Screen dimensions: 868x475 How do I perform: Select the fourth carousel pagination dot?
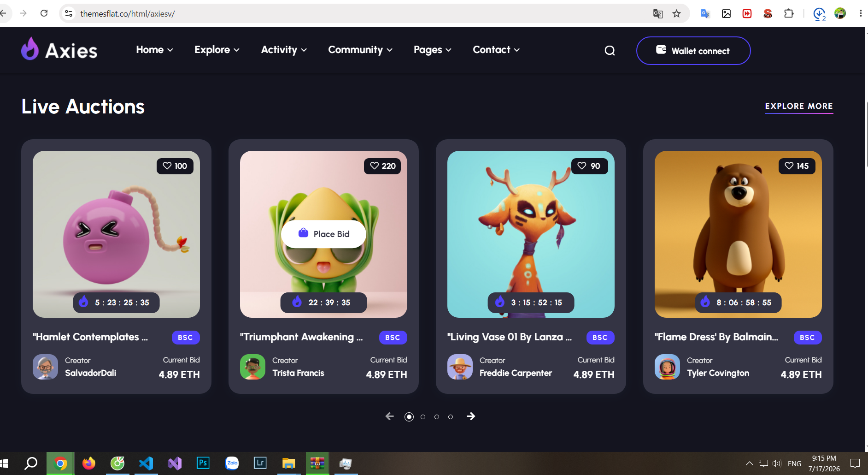pyautogui.click(x=451, y=417)
